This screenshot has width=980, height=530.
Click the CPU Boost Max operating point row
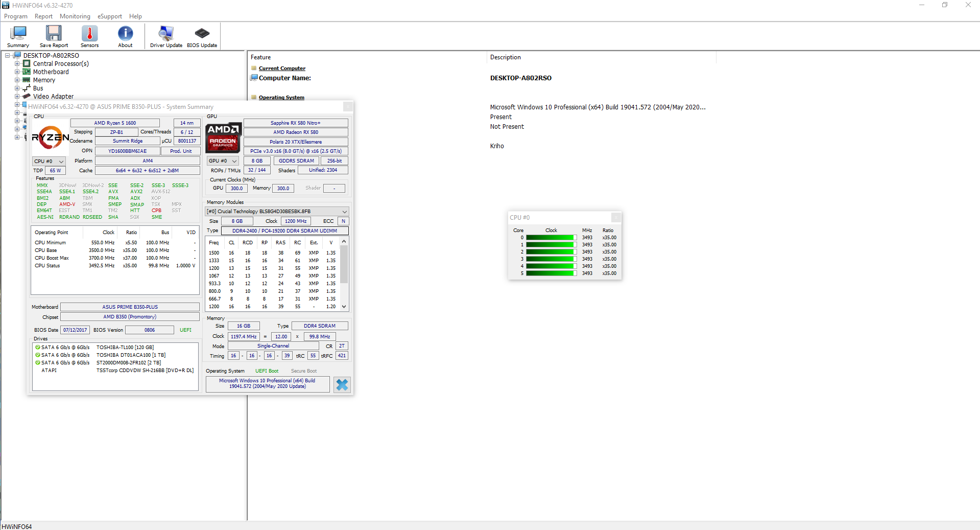coord(115,258)
